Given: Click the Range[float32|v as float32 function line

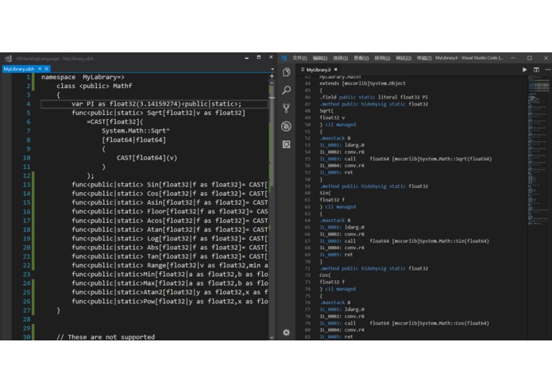Looking at the screenshot, I should pyautogui.click(x=170, y=265).
